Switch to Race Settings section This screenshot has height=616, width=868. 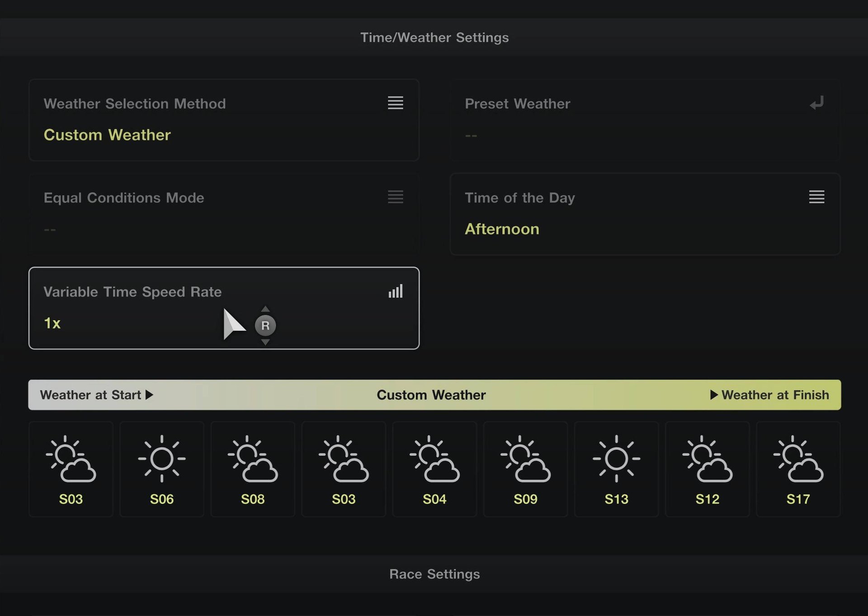coord(434,574)
